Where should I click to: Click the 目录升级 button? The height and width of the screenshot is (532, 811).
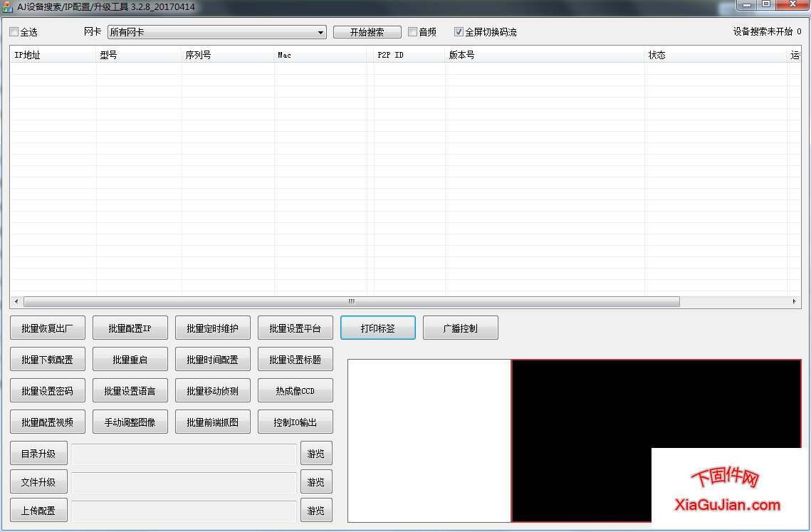38,454
